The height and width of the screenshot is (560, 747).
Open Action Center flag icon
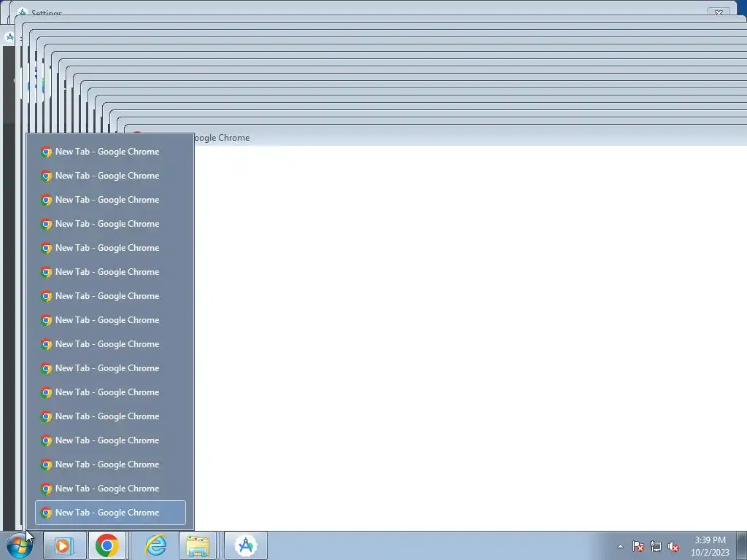[638, 546]
